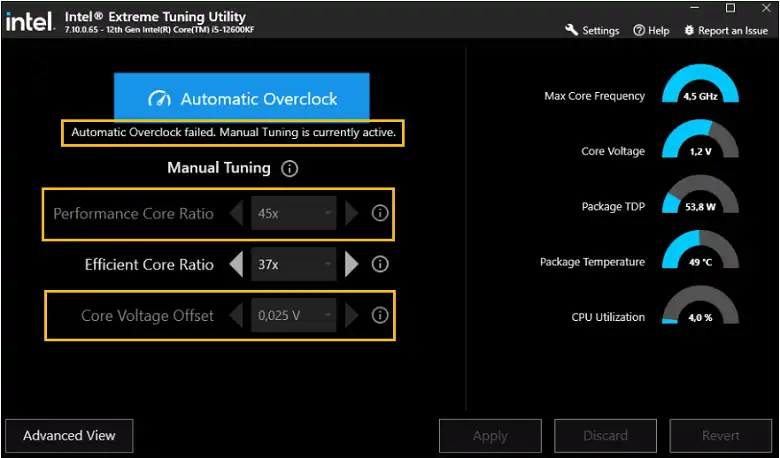Click the 'Automatic Overclock failed' status message
Image resolution: width=780 pixels, height=458 pixels.
click(233, 133)
